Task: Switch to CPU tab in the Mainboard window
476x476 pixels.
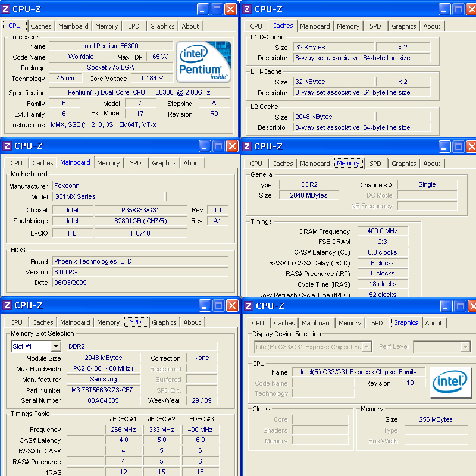Action: click(x=17, y=163)
